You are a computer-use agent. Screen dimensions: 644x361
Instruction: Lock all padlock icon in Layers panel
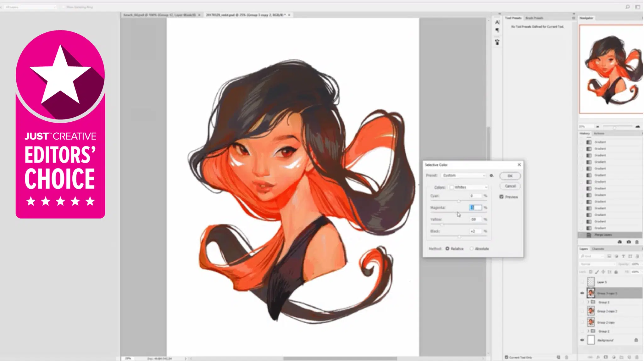pos(616,272)
